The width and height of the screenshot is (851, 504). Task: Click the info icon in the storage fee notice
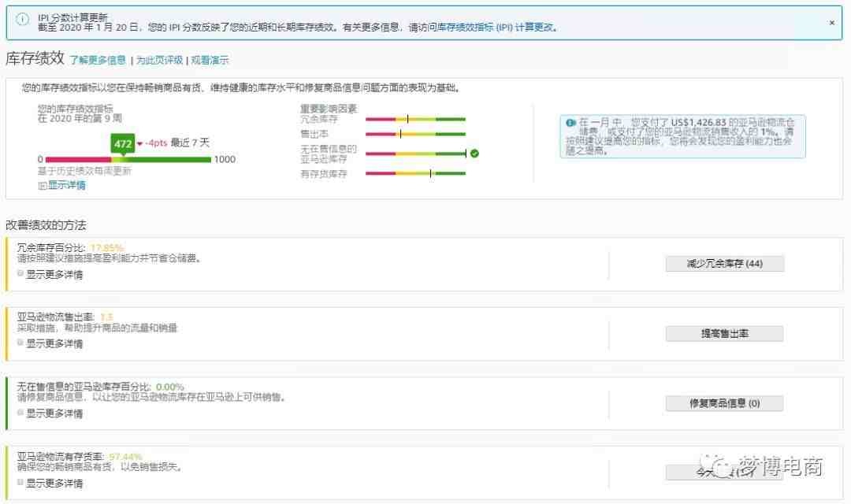pyautogui.click(x=570, y=123)
